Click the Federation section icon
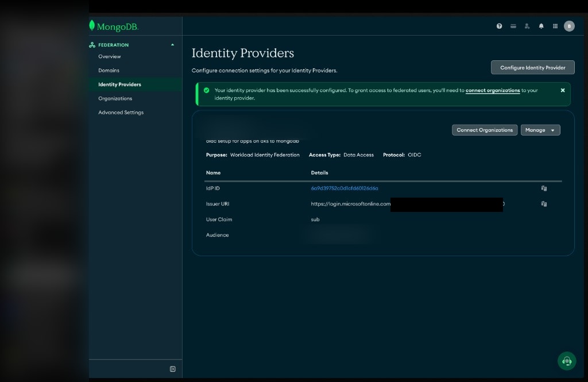 [x=92, y=45]
